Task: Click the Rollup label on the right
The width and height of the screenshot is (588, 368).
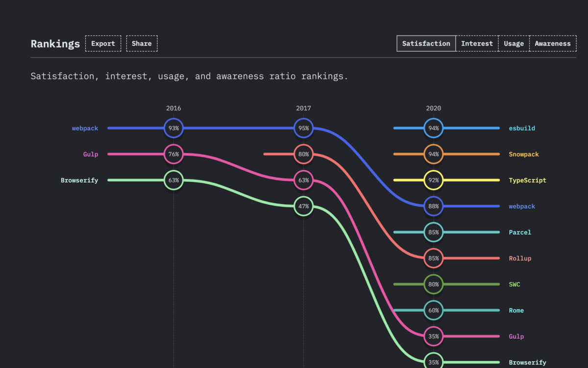Action: (x=520, y=258)
